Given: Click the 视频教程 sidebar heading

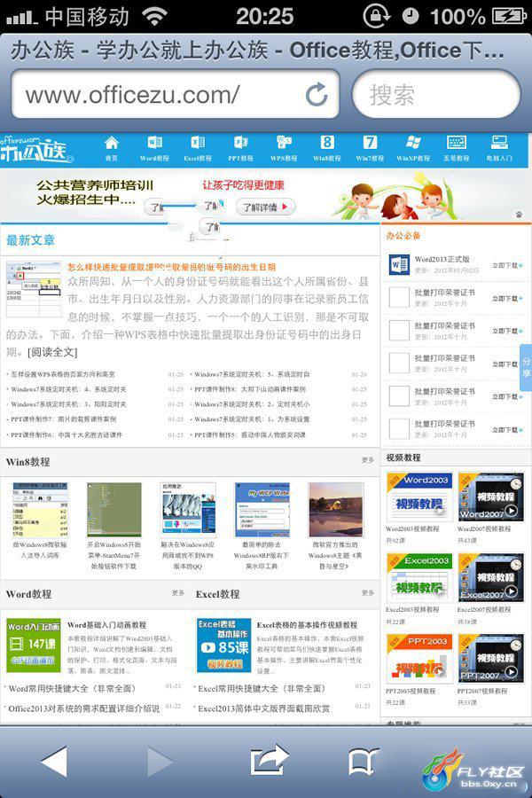Looking at the screenshot, I should click(403, 458).
